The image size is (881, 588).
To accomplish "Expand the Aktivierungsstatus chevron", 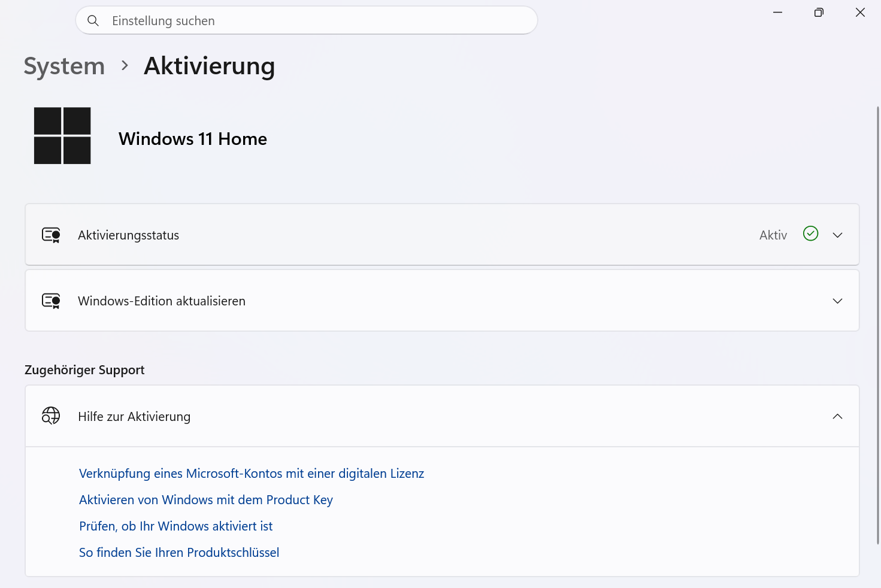I will tap(837, 235).
